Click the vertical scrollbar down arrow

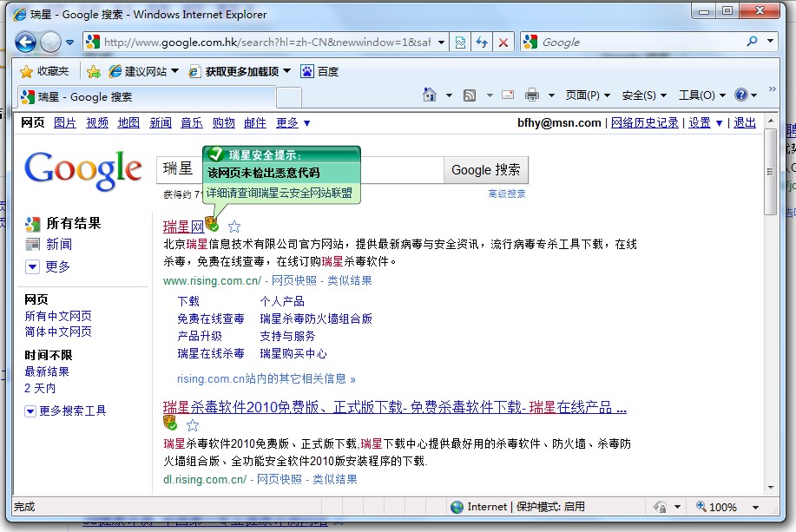[771, 488]
